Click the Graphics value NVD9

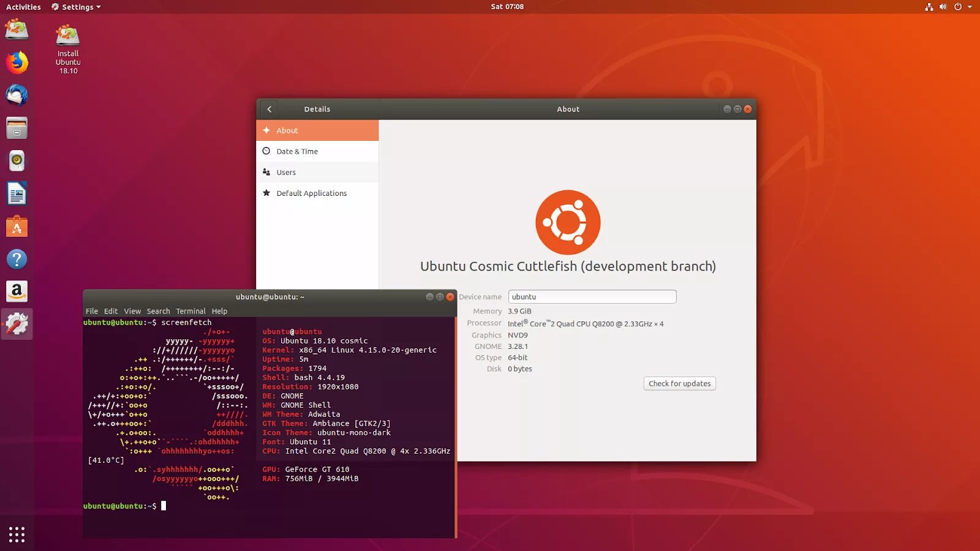tap(518, 335)
